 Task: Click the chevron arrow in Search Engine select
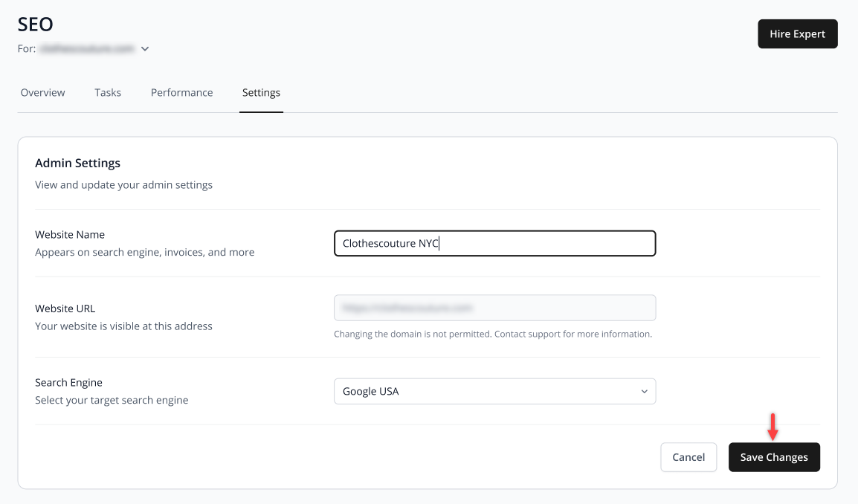pos(644,391)
